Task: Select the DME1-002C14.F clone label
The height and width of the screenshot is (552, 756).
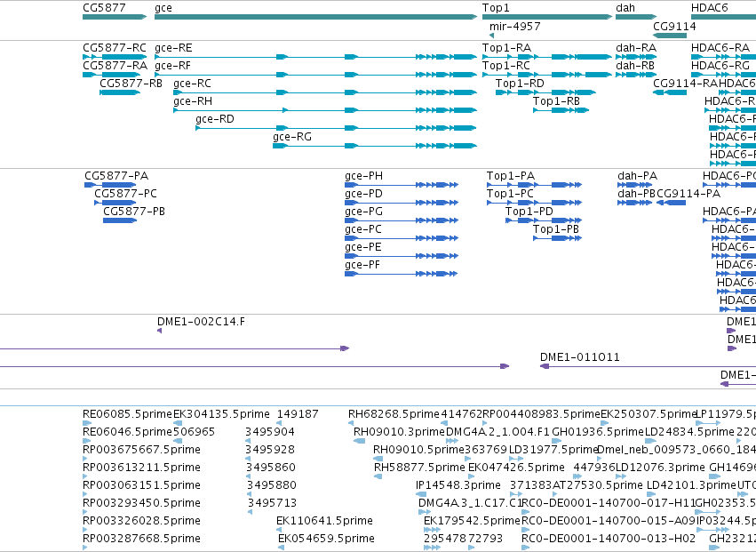Action: point(201,322)
